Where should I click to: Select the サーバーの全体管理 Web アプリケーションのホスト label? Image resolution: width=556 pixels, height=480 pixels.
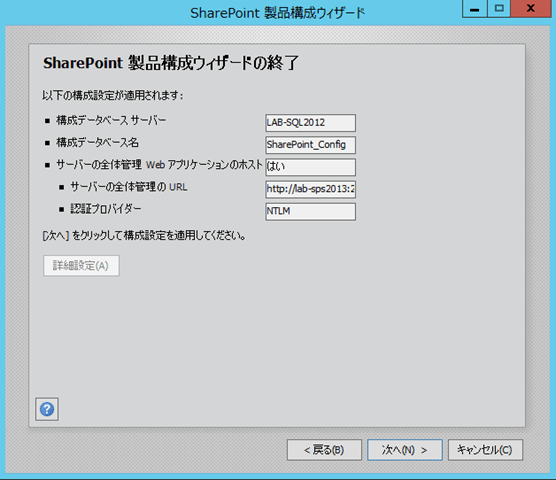159,165
